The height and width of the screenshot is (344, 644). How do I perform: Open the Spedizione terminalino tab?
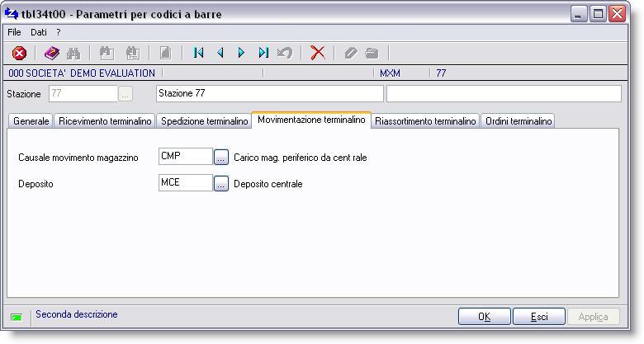204,121
